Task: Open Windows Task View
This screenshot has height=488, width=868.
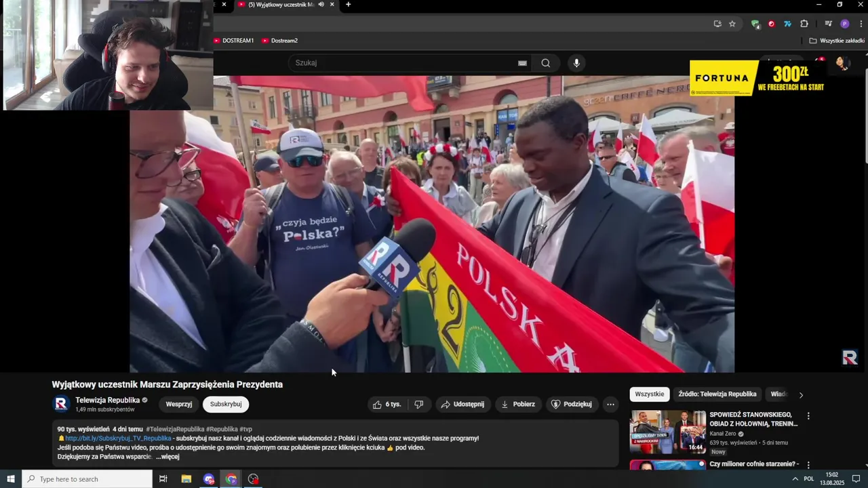Action: tap(163, 479)
